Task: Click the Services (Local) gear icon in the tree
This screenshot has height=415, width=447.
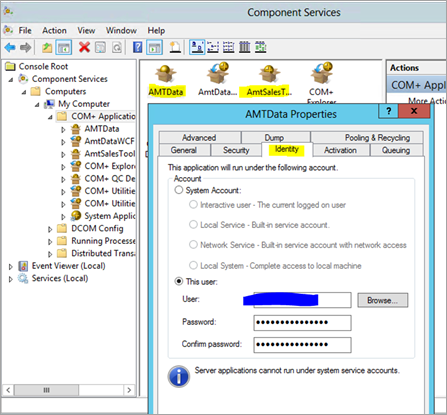Action: (x=23, y=278)
